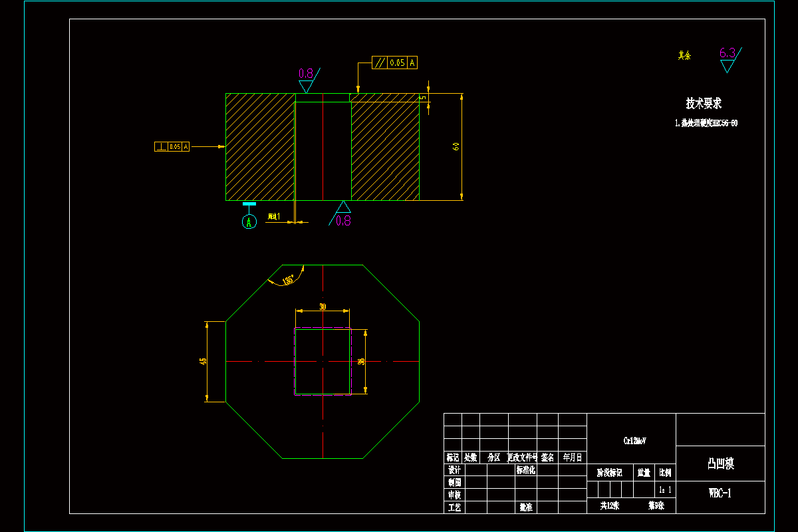Select the right hatched section area
798x532 pixels.
pyautogui.click(x=385, y=146)
